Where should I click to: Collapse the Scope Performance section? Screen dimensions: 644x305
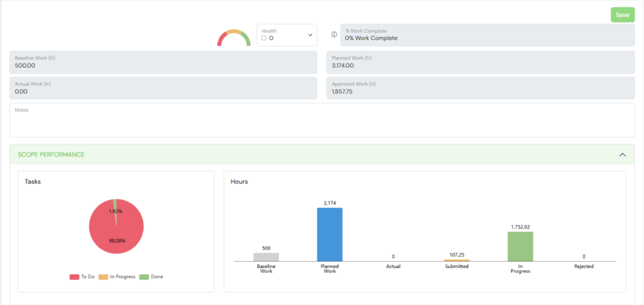click(622, 155)
